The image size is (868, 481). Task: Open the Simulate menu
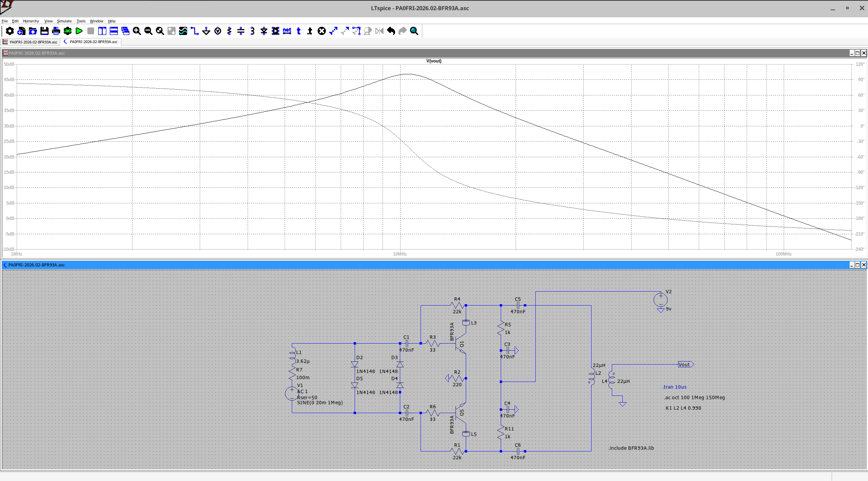(64, 21)
